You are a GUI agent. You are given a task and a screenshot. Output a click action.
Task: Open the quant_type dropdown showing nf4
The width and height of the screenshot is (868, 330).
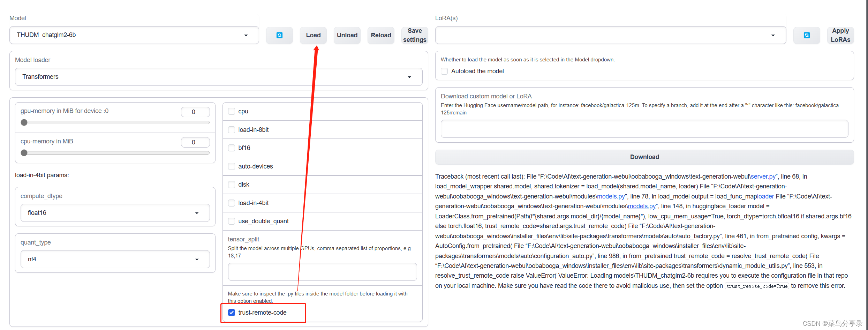[115, 259]
